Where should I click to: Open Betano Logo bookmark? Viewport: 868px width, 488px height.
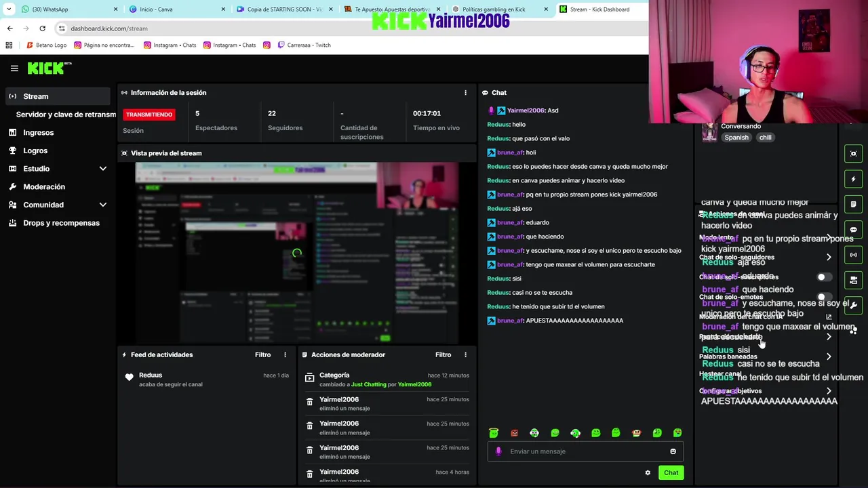click(46, 45)
